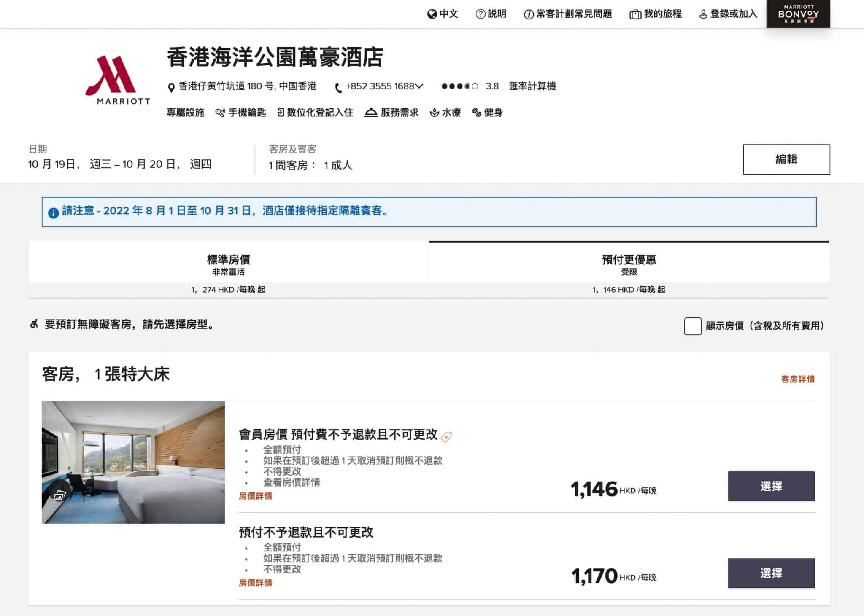Click the map pin address icon
Viewport: 864px width, 616px height.
coord(171,88)
